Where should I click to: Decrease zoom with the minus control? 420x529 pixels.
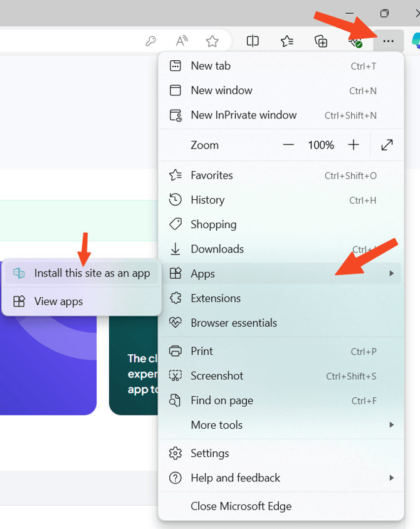click(288, 145)
